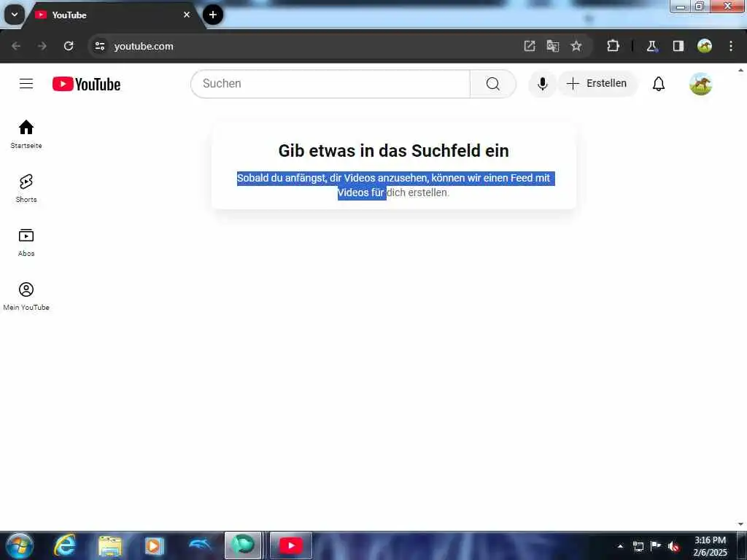This screenshot has height=560, width=747.
Task: Open Windows Media Player from taskbar
Action: [x=155, y=545]
